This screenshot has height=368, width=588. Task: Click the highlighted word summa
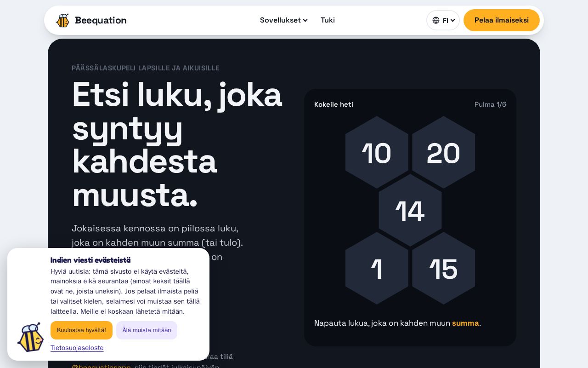(465, 323)
